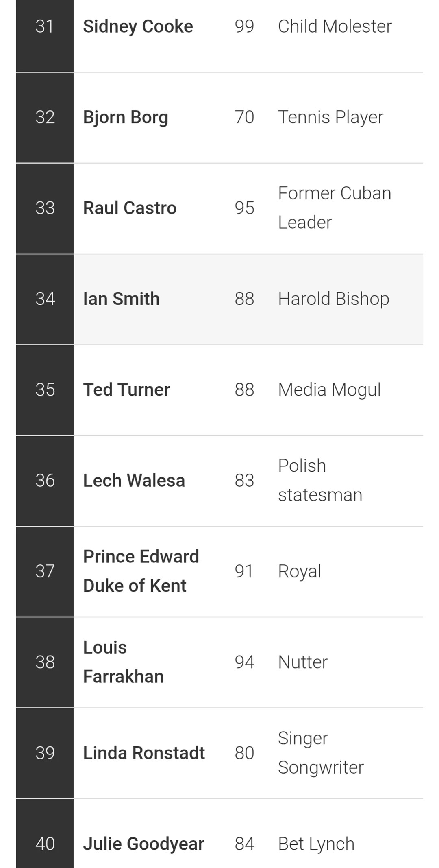The image size is (439, 868).
Task: Click the 'Harold Bishop' description
Action: pyautogui.click(x=333, y=299)
